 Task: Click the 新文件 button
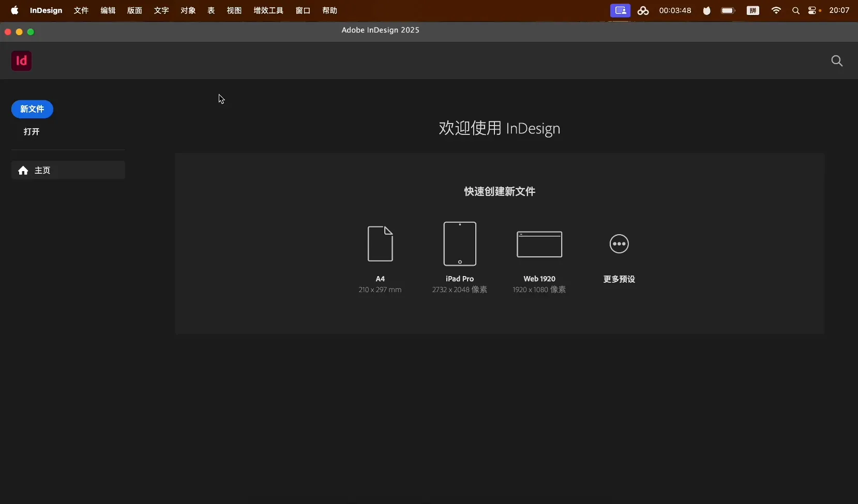32,109
